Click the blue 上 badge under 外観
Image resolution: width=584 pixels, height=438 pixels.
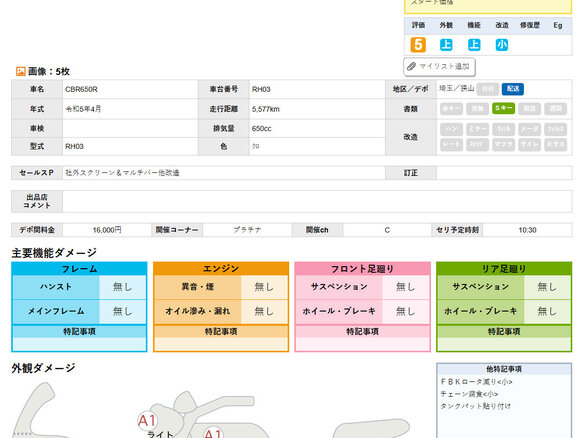tap(446, 45)
